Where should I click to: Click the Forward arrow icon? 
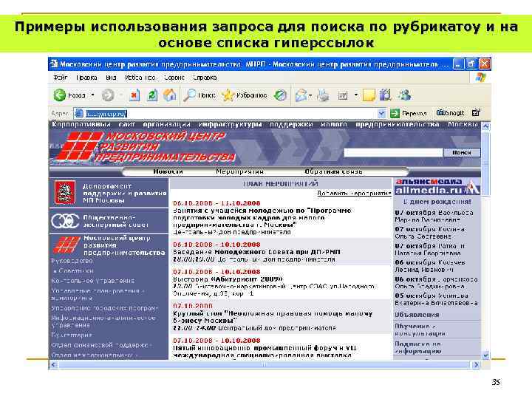point(108,95)
